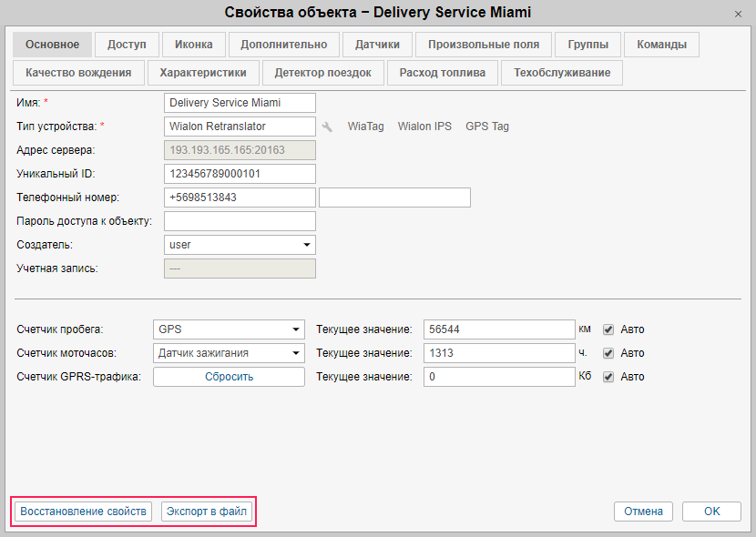The height and width of the screenshot is (537, 756).
Task: Confirm with the OK button
Action: tap(711, 512)
